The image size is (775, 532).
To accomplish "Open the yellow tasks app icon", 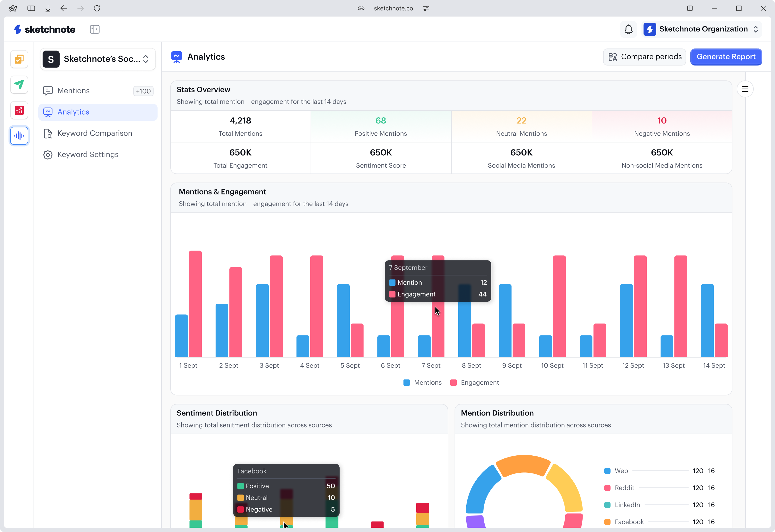I will pos(19,59).
